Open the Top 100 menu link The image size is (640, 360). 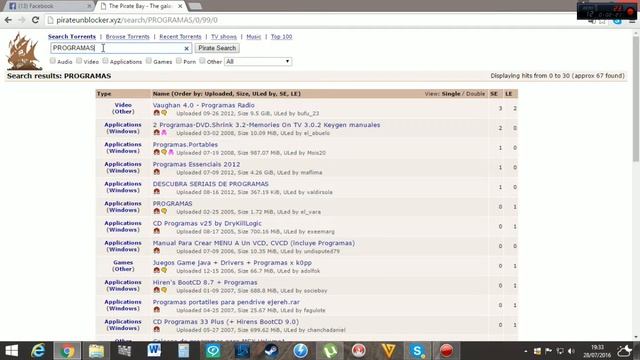(x=281, y=37)
